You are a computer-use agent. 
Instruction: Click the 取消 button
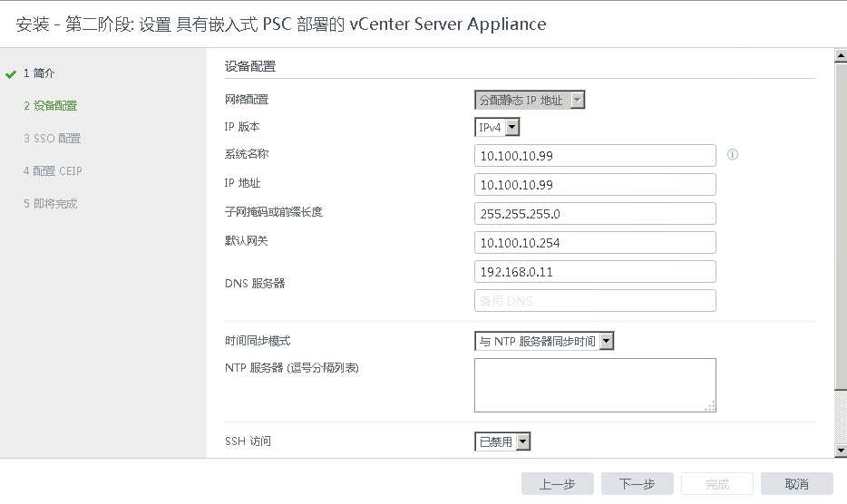click(797, 484)
